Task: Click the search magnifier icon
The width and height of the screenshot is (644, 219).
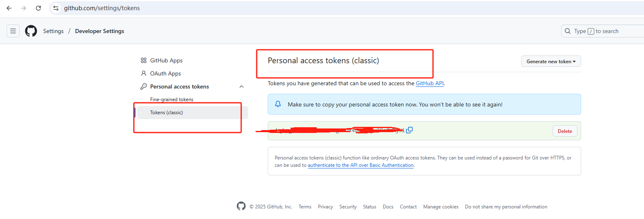Action: (x=568, y=31)
